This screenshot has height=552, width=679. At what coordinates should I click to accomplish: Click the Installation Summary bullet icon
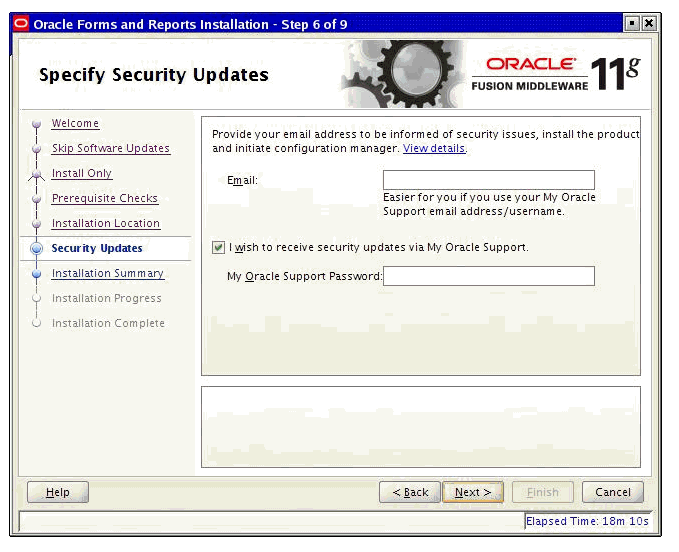click(37, 274)
